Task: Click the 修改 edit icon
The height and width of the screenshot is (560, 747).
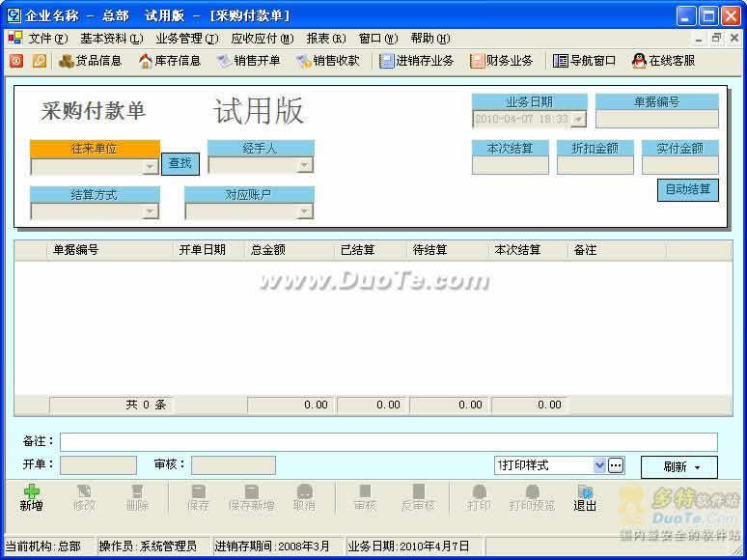Action: click(84, 498)
